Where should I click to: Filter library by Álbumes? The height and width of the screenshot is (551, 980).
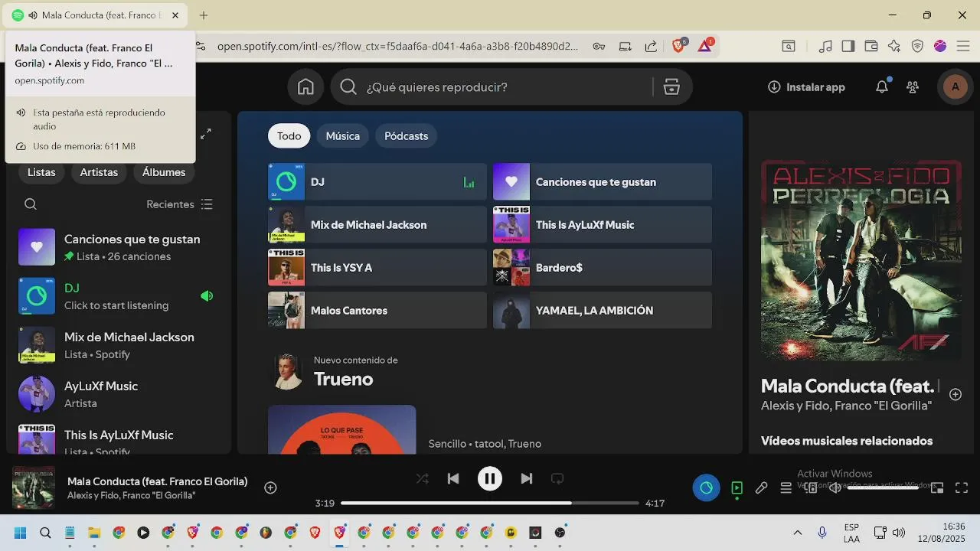click(164, 172)
